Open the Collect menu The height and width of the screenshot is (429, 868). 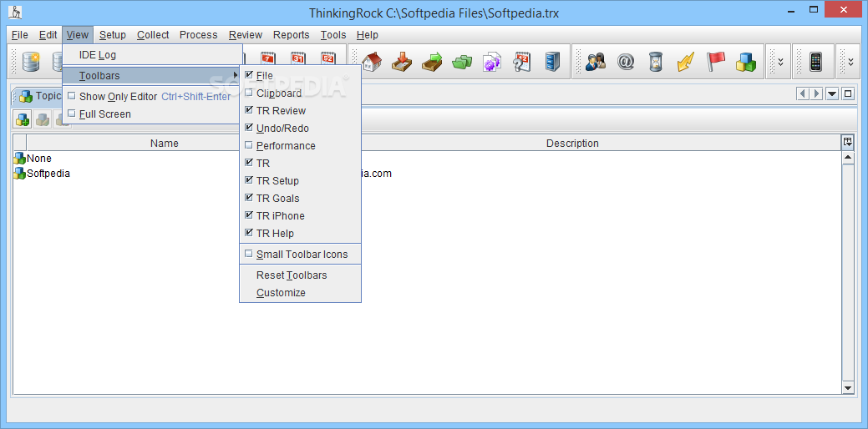tap(153, 35)
